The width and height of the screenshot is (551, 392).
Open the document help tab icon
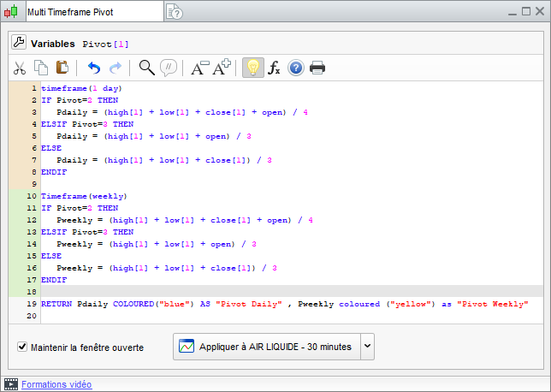click(x=175, y=11)
